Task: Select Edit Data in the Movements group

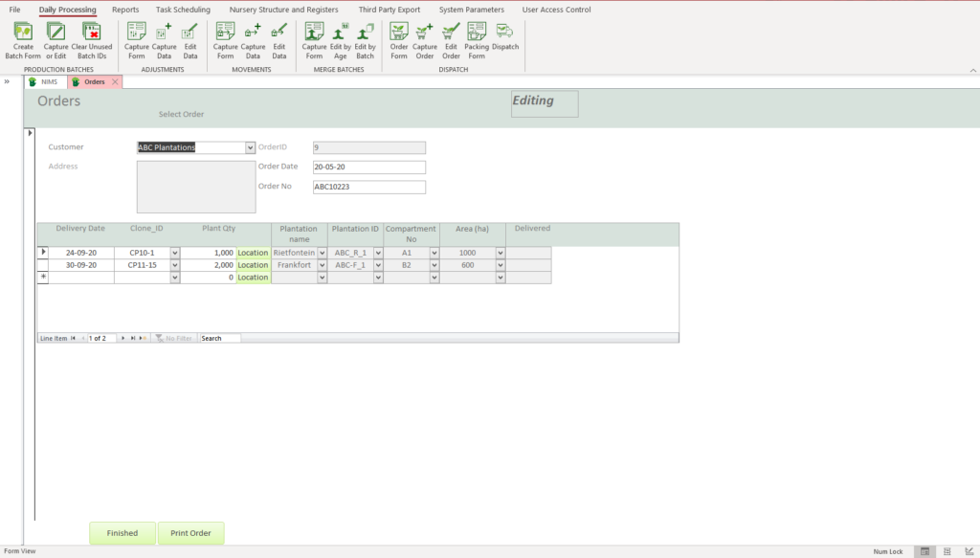Action: click(x=278, y=40)
